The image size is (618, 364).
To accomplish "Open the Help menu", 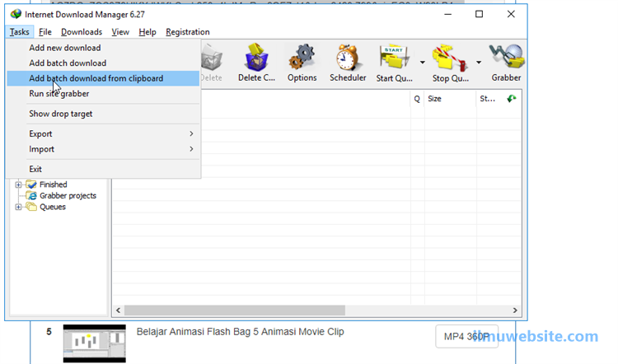I will [x=147, y=32].
